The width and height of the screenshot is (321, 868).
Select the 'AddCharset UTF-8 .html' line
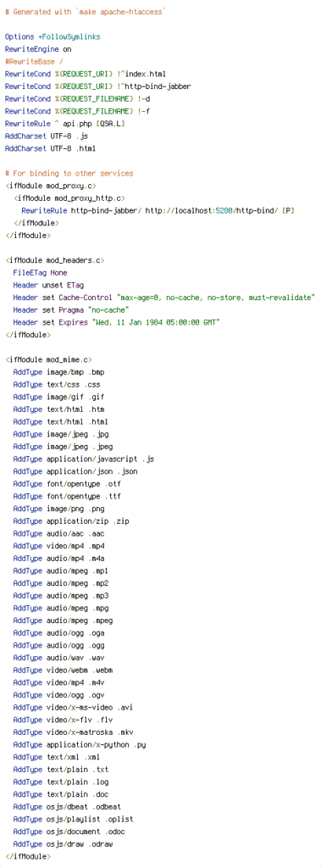click(50, 148)
